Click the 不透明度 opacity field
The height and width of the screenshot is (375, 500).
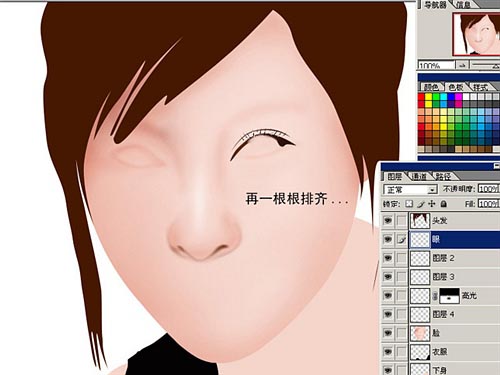489,189
